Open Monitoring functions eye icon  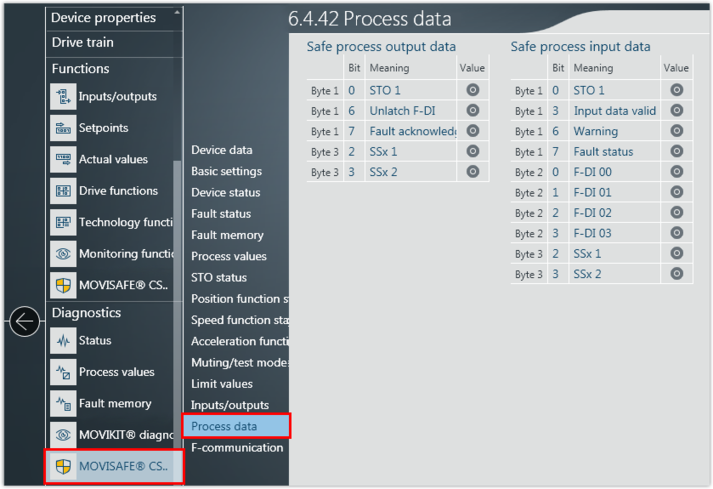click(63, 254)
